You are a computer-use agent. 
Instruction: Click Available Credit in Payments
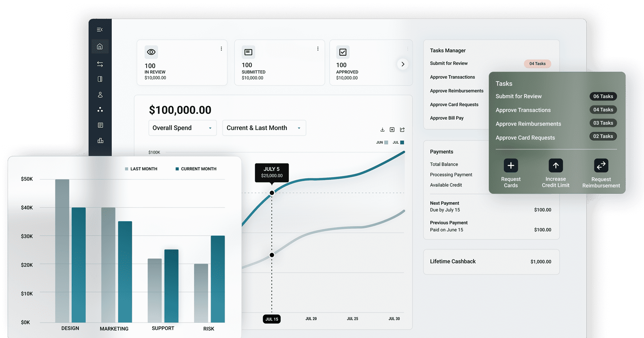point(446,185)
